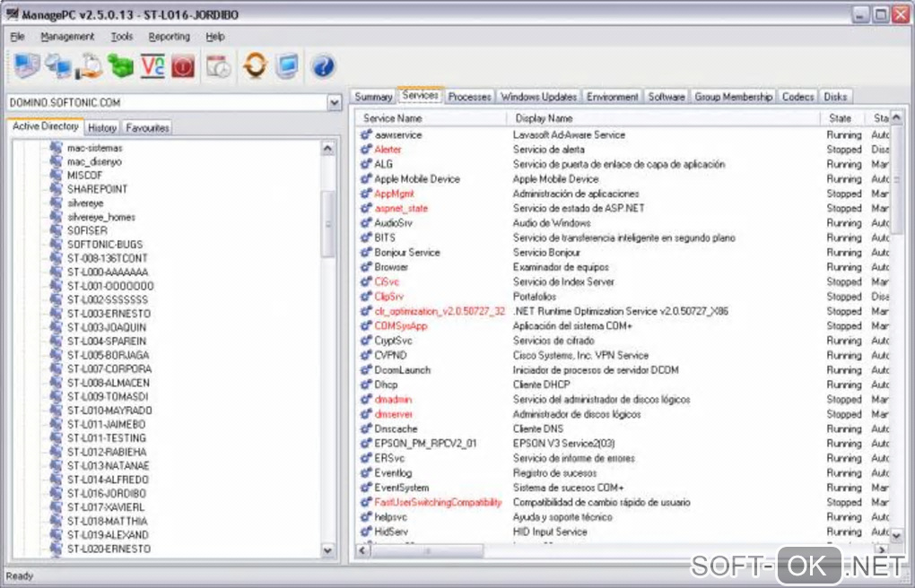Screen dimensions: 915x588
Task: Switch to the Environment tab
Action: pyautogui.click(x=612, y=97)
